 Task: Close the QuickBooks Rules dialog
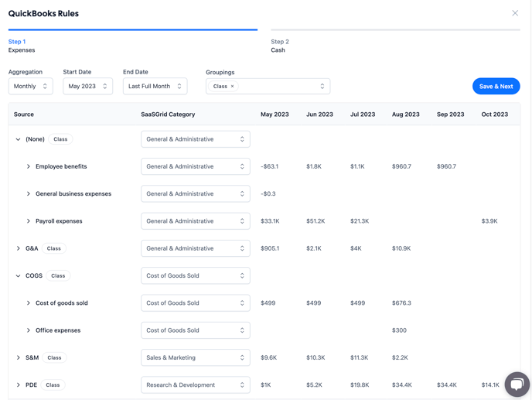click(515, 13)
